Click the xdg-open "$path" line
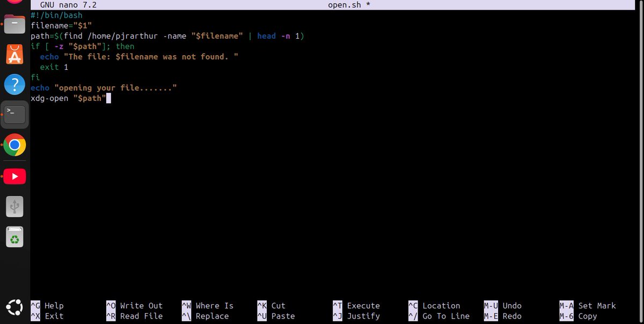The height and width of the screenshot is (324, 644). coord(68,98)
